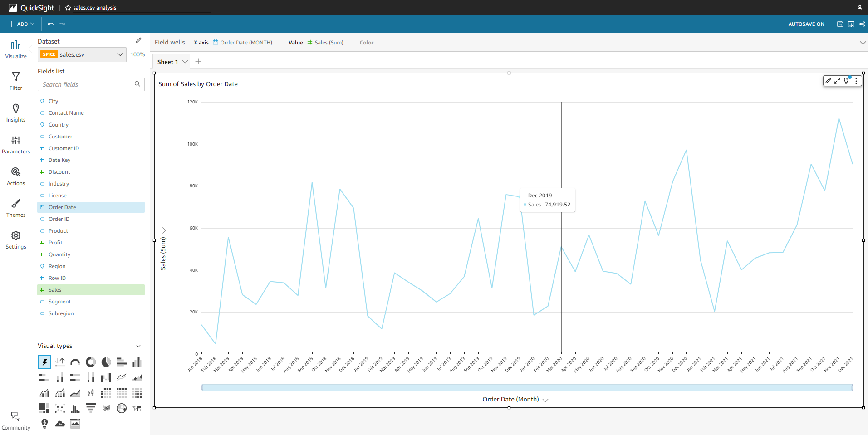Image resolution: width=868 pixels, height=435 pixels.
Task: Click the Share icon in top bar
Action: coord(862,24)
